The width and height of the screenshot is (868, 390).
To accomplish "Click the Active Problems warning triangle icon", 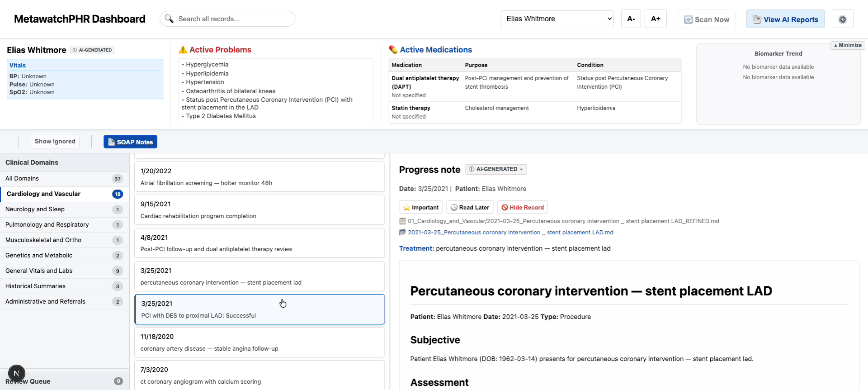I will pos(183,50).
